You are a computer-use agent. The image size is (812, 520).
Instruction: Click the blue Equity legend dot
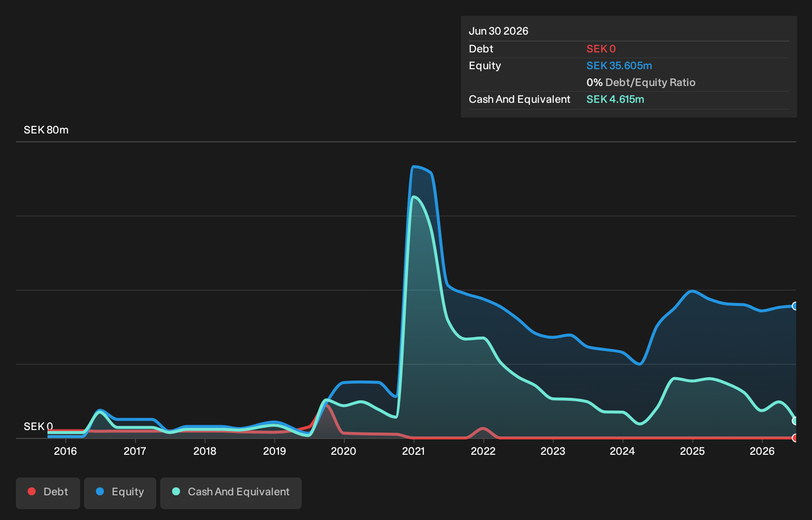point(100,491)
